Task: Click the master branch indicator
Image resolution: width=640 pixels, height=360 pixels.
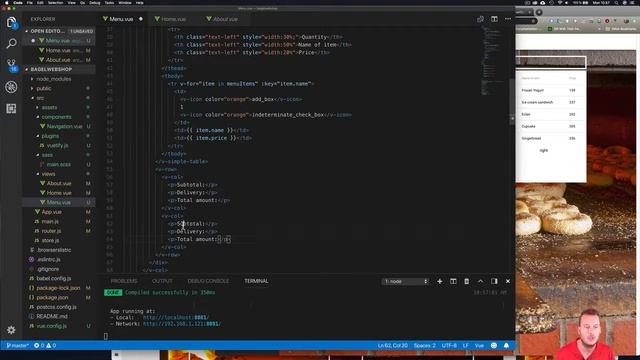Action: pos(17,346)
